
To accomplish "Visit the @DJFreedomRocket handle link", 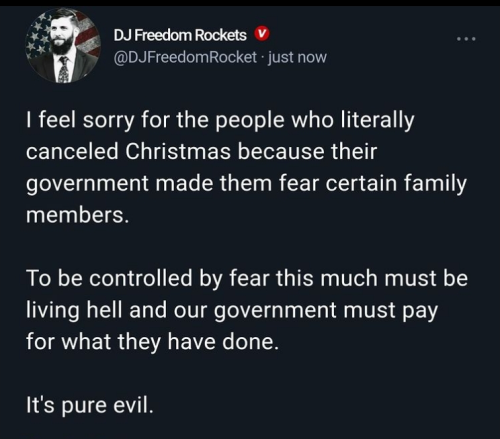I will click(185, 57).
